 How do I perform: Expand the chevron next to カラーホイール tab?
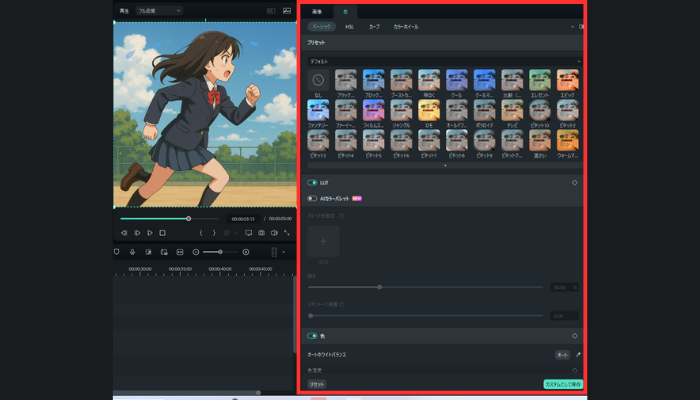click(x=572, y=26)
